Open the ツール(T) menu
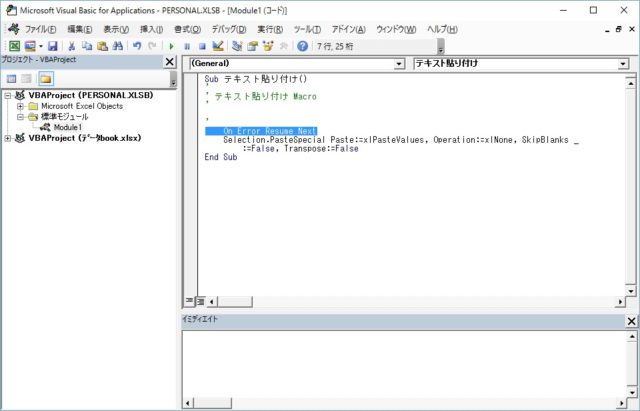The image size is (640, 411). click(x=307, y=29)
